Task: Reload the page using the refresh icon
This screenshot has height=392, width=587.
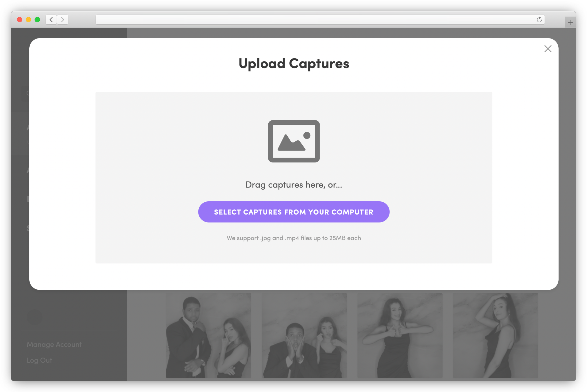Action: pos(539,19)
